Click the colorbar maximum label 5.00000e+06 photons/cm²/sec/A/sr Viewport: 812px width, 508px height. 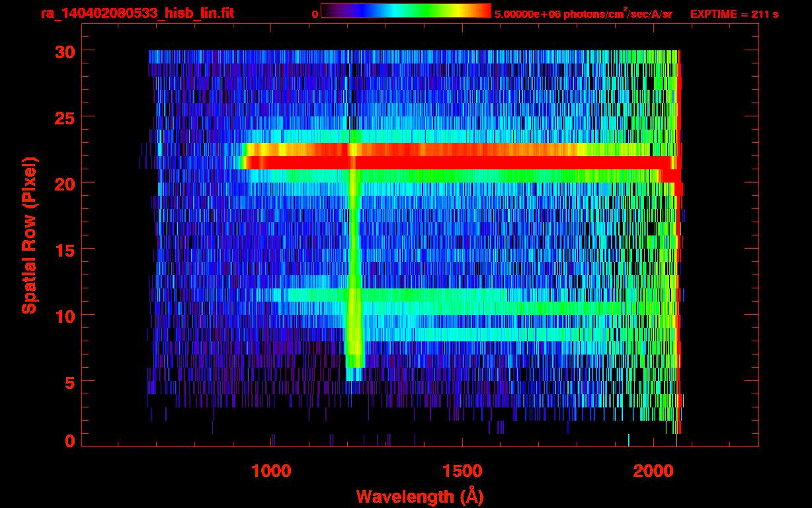tap(583, 13)
